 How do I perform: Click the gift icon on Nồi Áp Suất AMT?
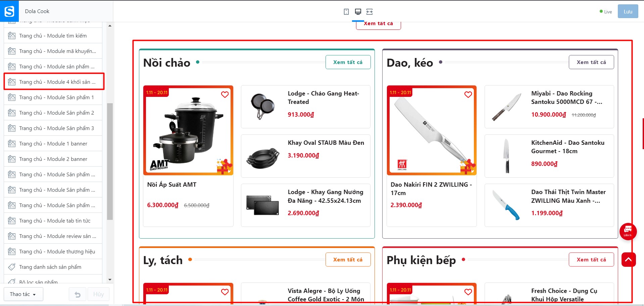pos(224,167)
